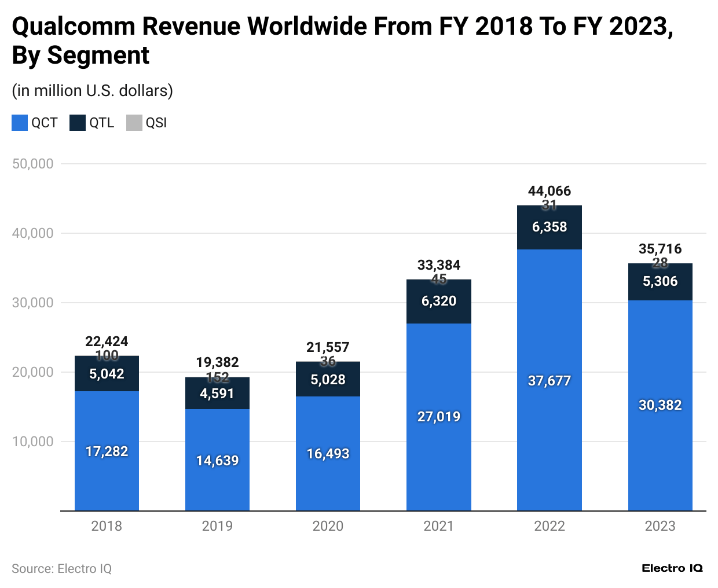718x588 pixels.
Task: Click the Electro IQ logo
Action: pos(672,568)
